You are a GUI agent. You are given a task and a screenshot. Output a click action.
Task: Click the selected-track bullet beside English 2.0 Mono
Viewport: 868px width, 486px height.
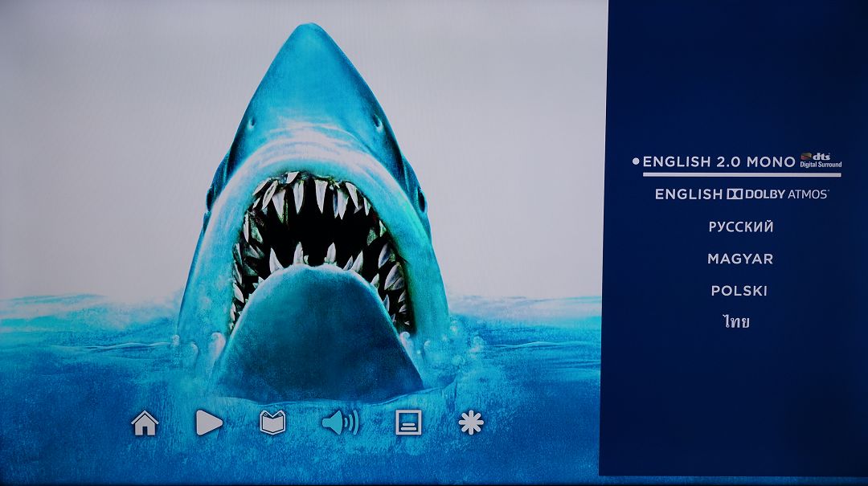point(636,161)
